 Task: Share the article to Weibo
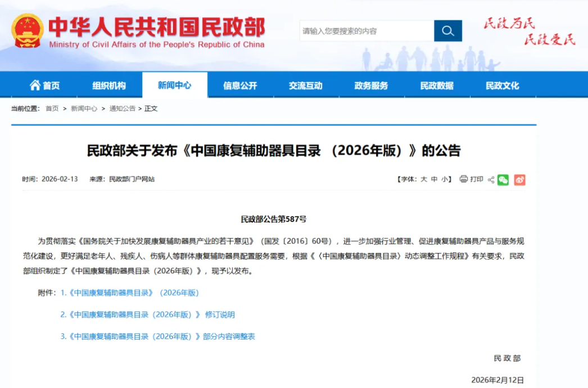[519, 179]
